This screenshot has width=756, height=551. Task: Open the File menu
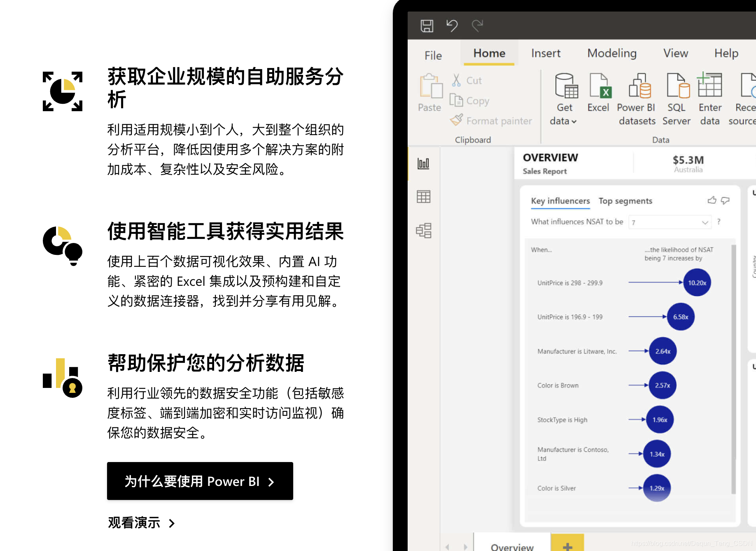pyautogui.click(x=433, y=56)
